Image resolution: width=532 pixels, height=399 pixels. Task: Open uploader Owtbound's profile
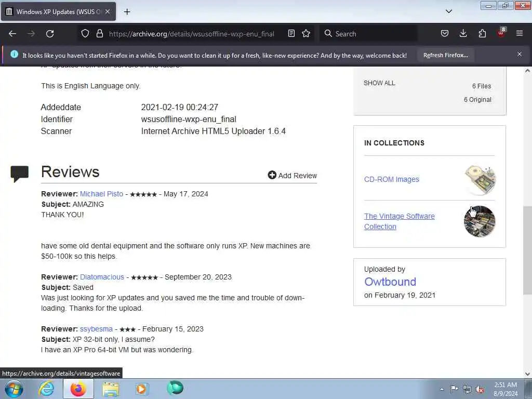click(x=390, y=282)
